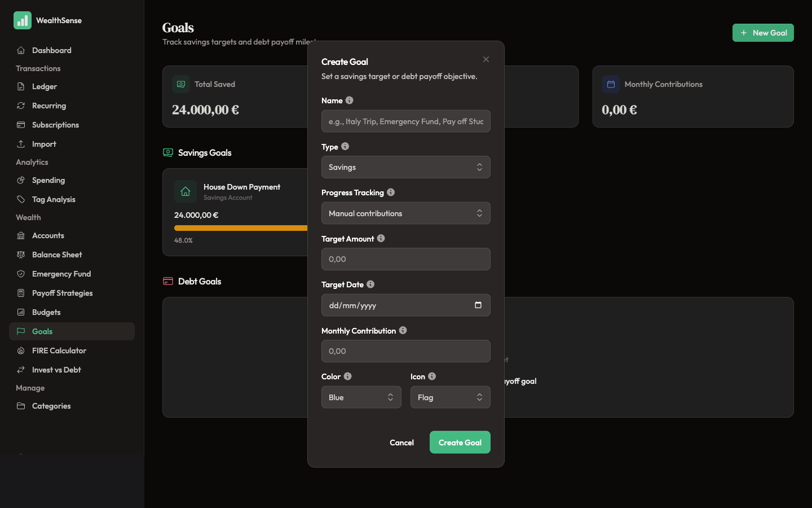Click the Target Date dd/mm/yyyy field
The image size is (812, 508).
tap(406, 305)
